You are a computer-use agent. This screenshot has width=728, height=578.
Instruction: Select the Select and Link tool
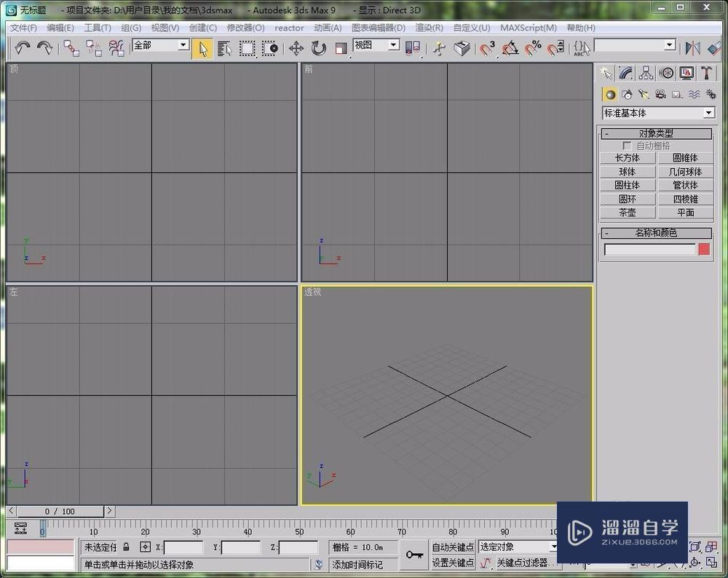tap(71, 48)
